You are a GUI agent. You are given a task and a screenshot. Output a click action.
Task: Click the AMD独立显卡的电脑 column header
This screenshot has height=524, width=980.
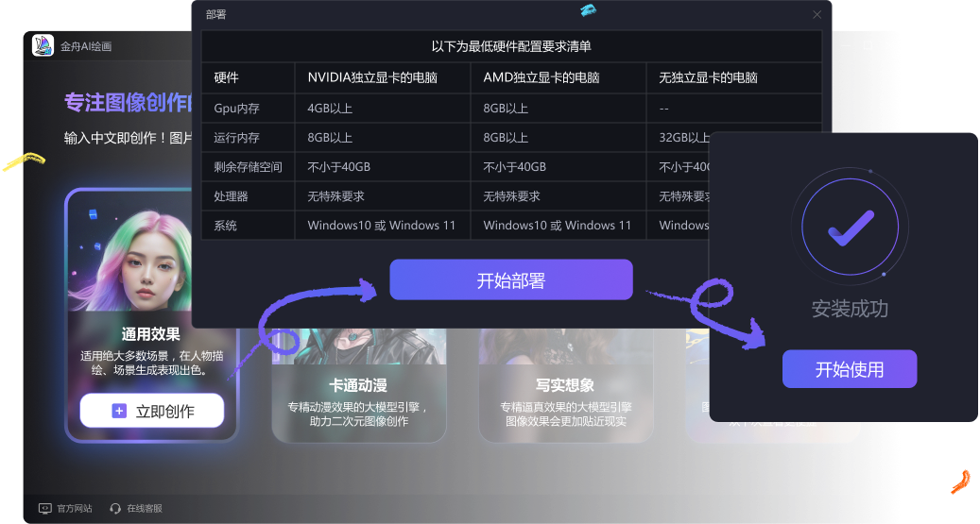coord(542,77)
